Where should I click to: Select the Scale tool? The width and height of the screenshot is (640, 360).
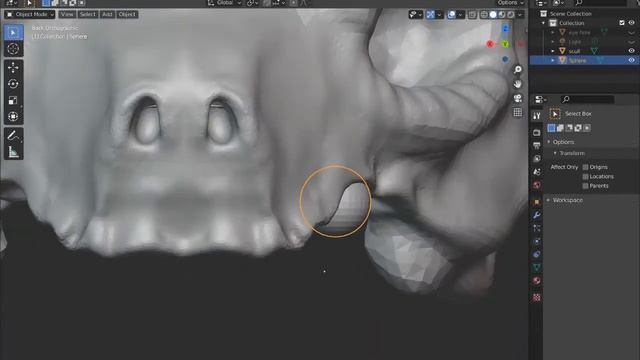point(13,100)
